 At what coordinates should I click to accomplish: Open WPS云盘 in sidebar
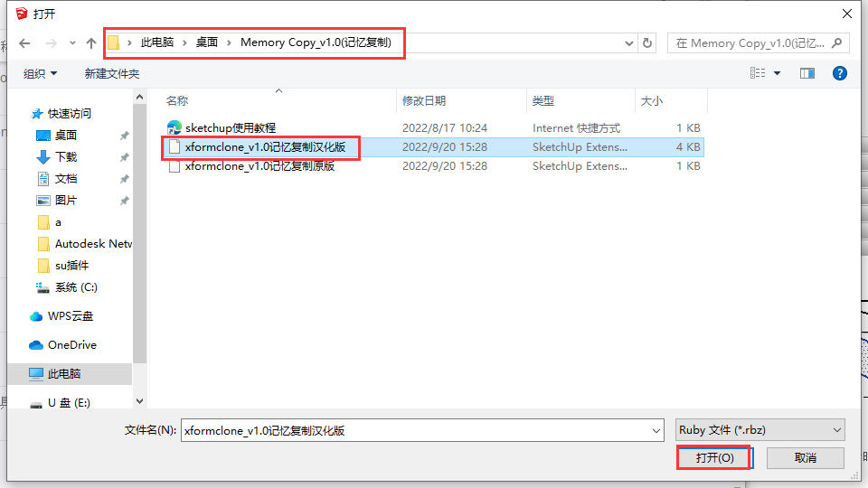tap(71, 316)
